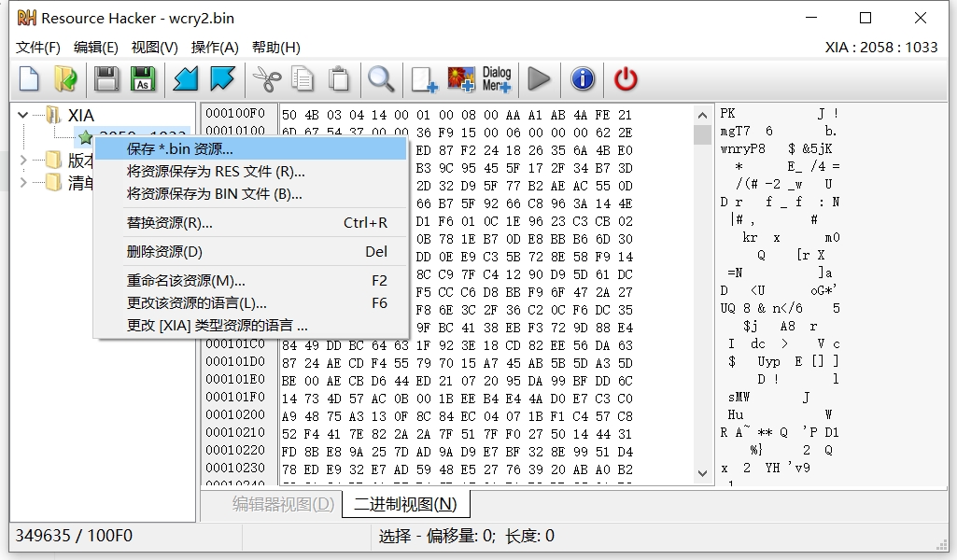Click the first hex byte 50 in row 000100F0

(x=289, y=115)
